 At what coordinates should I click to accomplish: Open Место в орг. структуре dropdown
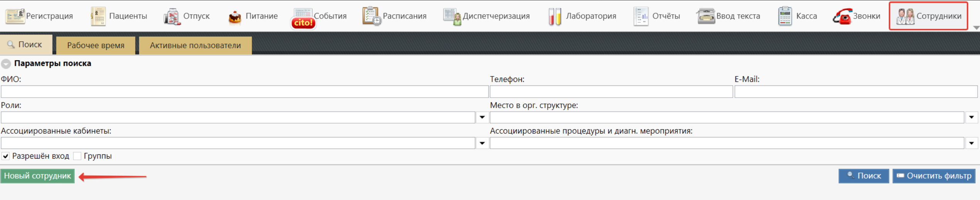pyautogui.click(x=971, y=117)
